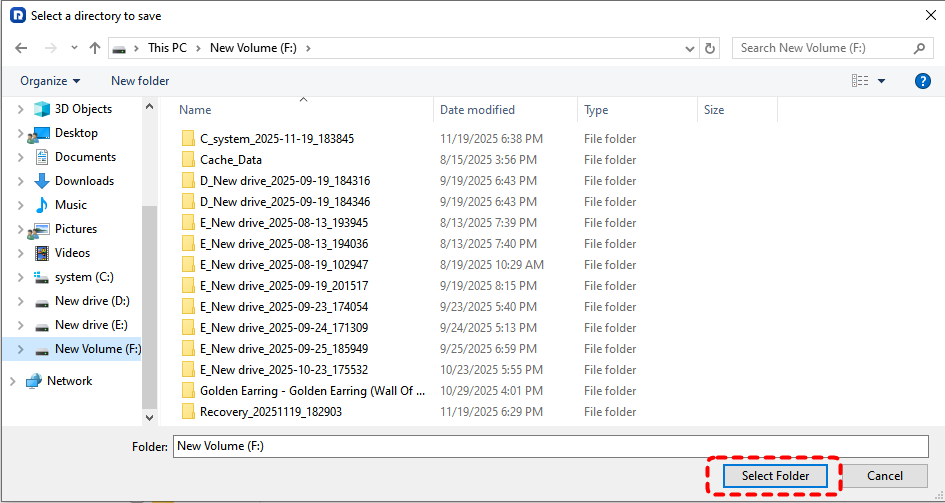Open the Organize menu
Screen dimensions: 945x503
[50, 81]
